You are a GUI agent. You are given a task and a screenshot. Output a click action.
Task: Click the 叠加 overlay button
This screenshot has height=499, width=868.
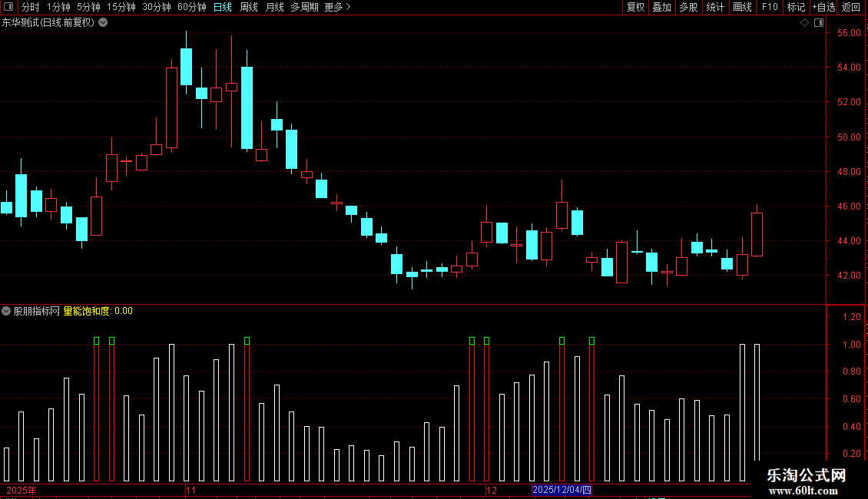click(661, 7)
